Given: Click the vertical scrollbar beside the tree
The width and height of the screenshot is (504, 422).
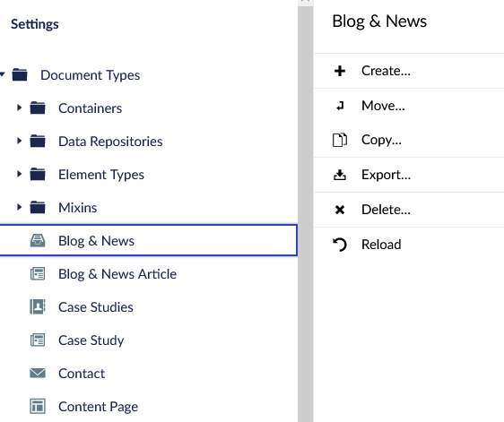Looking at the screenshot, I should coord(305,211).
